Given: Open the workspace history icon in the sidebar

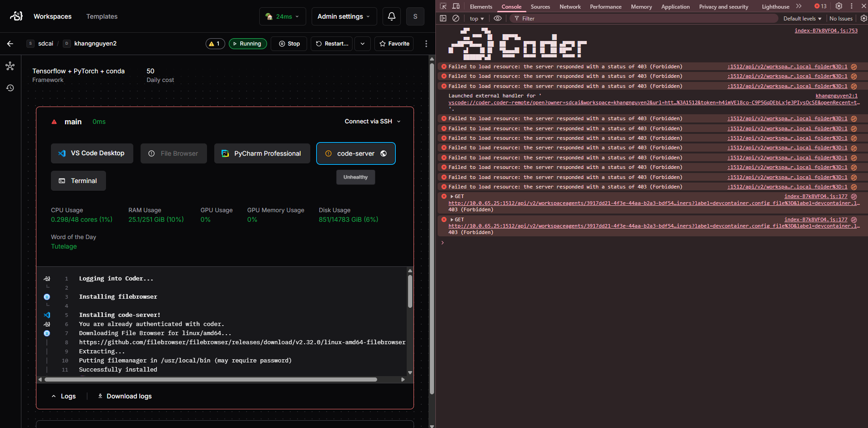Looking at the screenshot, I should (10, 88).
